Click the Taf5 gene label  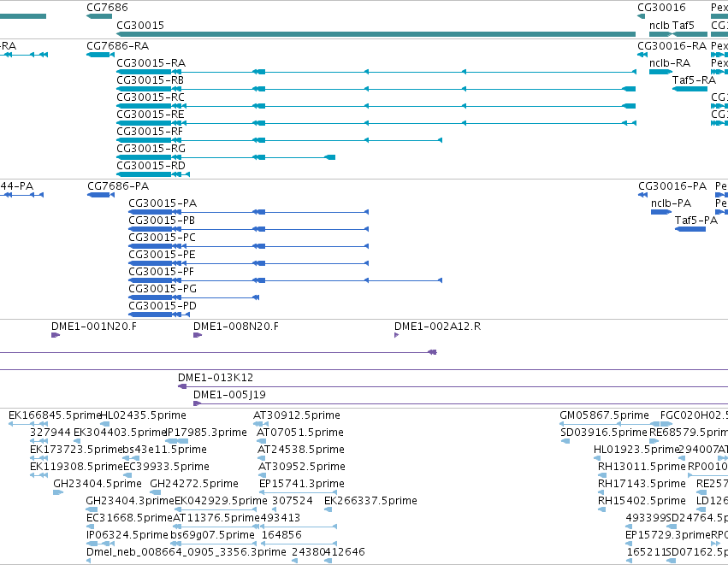point(683,25)
